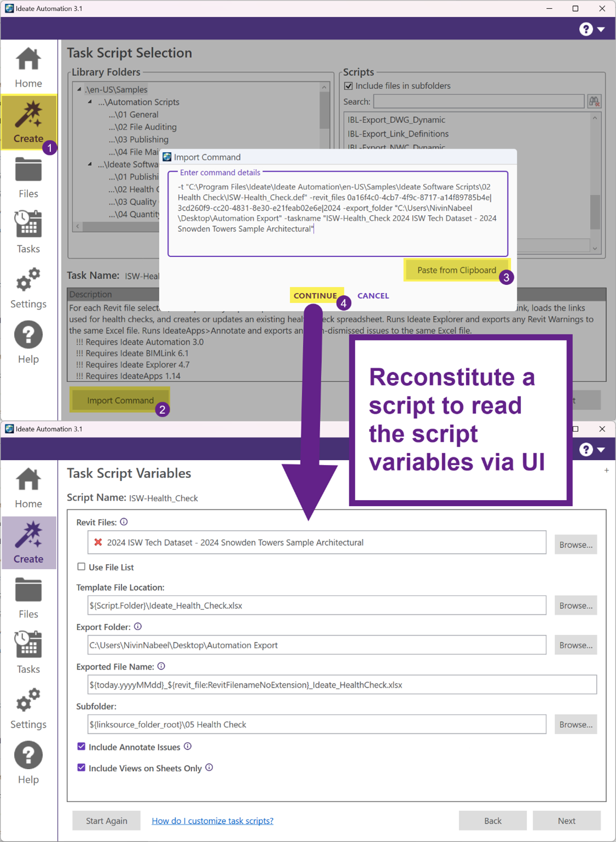Image resolution: width=616 pixels, height=842 pixels.
Task: Select IBL-Export_DWG_Dynamic script
Action: 396,120
